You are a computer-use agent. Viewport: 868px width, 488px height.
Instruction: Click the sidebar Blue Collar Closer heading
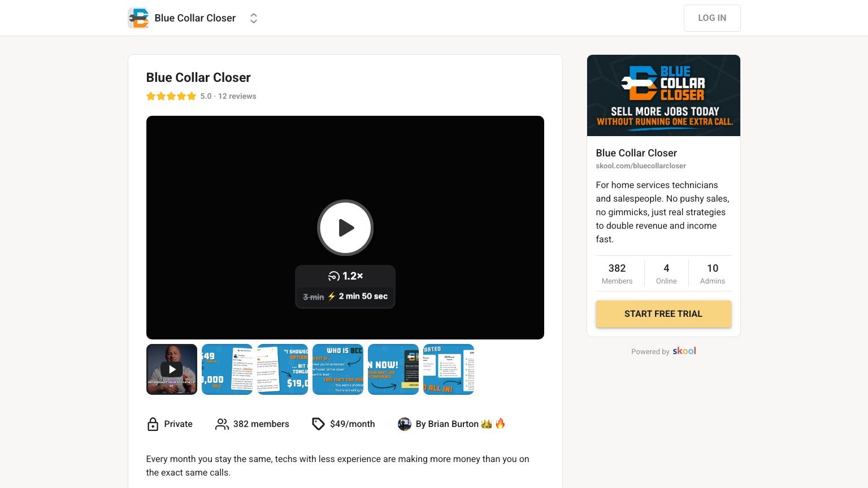click(636, 153)
